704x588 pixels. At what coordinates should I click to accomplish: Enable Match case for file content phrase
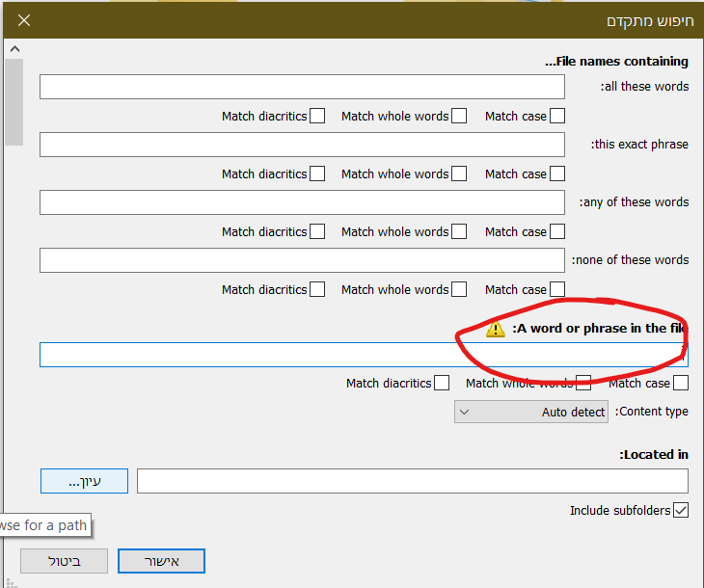point(681,383)
